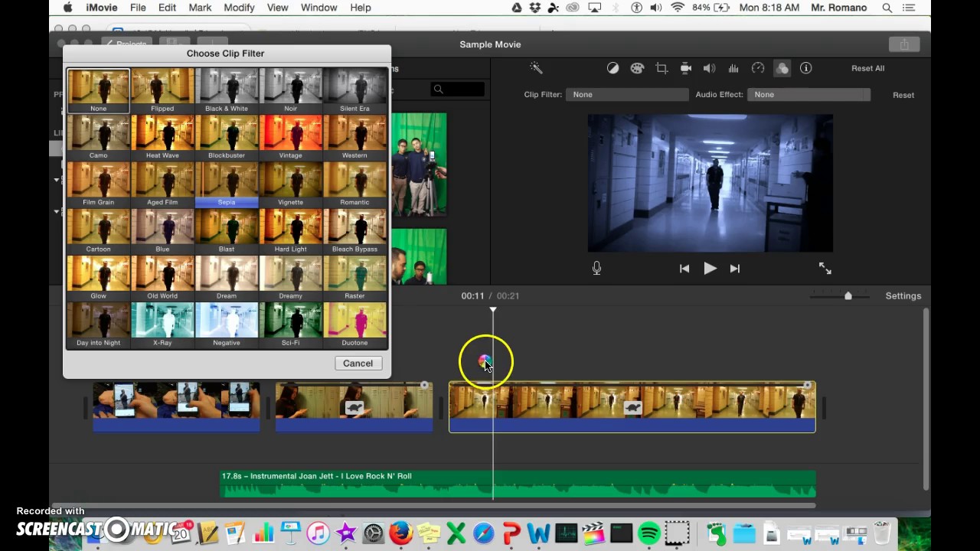Click the Reset button beside Audio Effect
This screenshot has width=980, height=551.
[x=903, y=95]
